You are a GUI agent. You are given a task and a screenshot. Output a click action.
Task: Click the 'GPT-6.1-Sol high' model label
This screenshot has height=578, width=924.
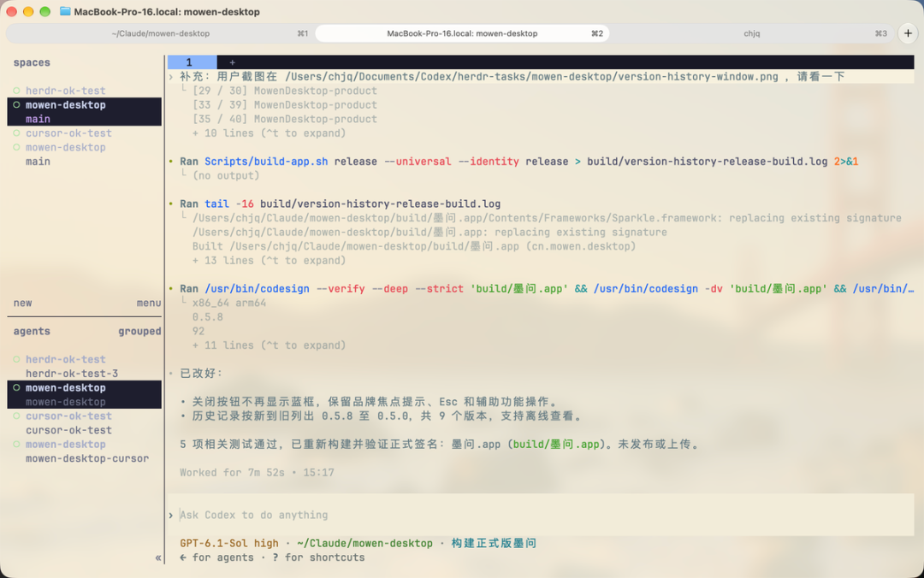tap(228, 543)
